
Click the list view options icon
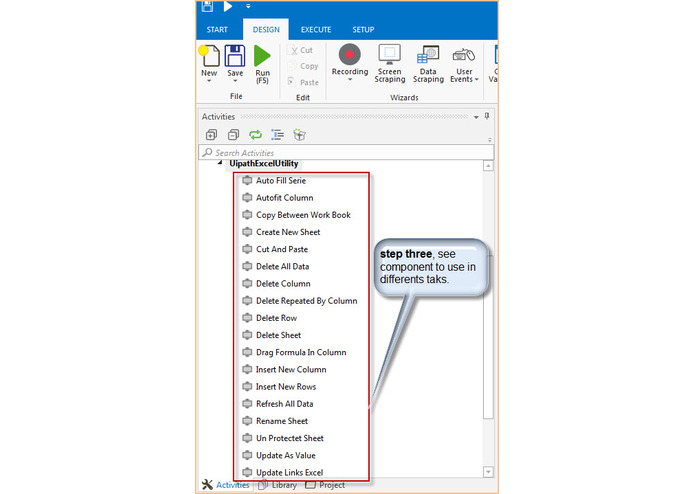(277, 135)
